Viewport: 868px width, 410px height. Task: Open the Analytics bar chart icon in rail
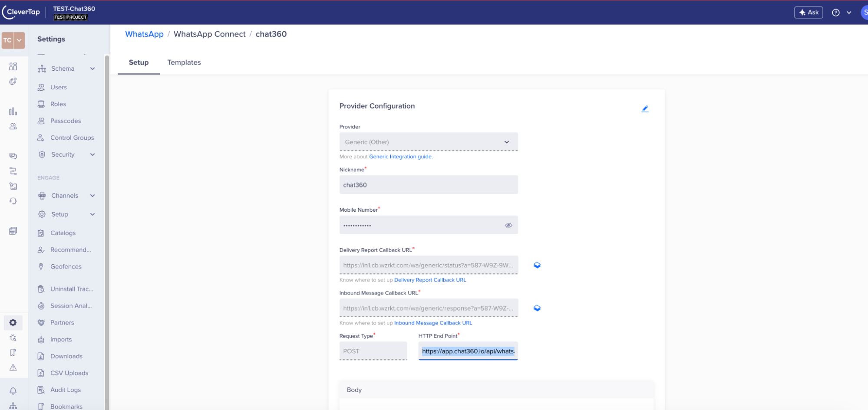pos(13,112)
